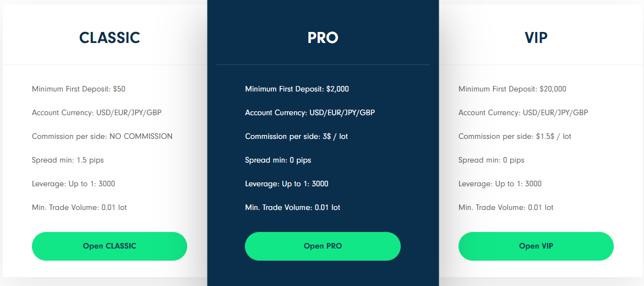
Task: Select the CLASSIC plan heading
Action: tap(110, 38)
